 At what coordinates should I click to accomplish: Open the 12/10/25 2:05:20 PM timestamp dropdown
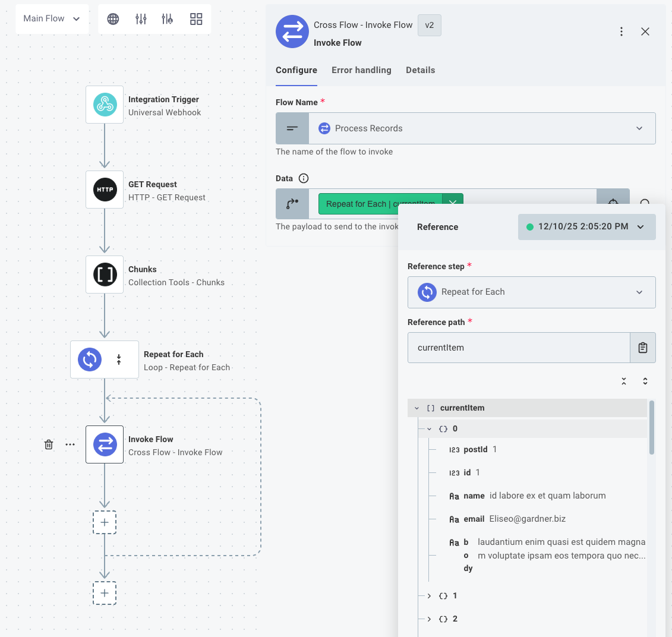point(641,226)
